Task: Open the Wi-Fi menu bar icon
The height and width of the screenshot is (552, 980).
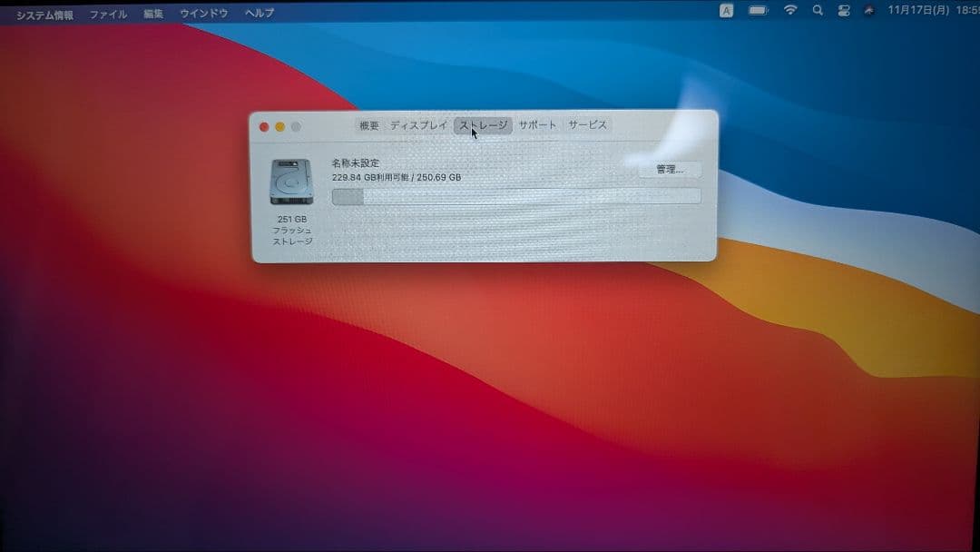Action: click(790, 11)
